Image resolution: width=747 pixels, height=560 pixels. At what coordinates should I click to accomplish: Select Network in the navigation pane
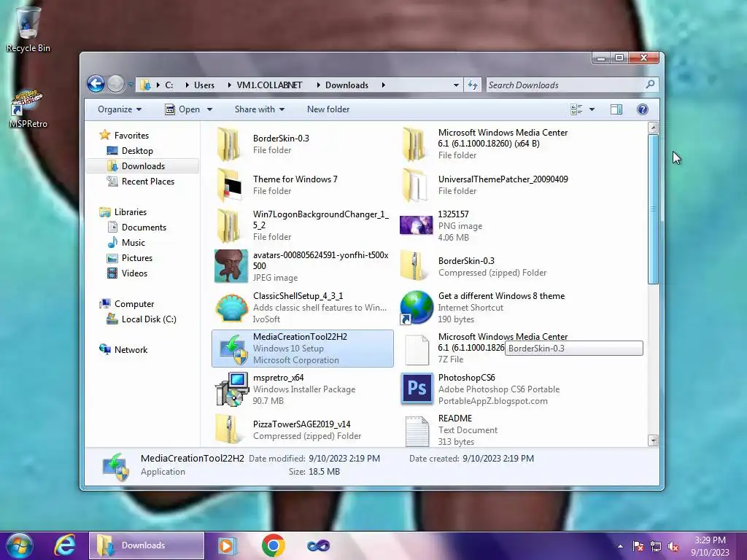pyautogui.click(x=131, y=350)
